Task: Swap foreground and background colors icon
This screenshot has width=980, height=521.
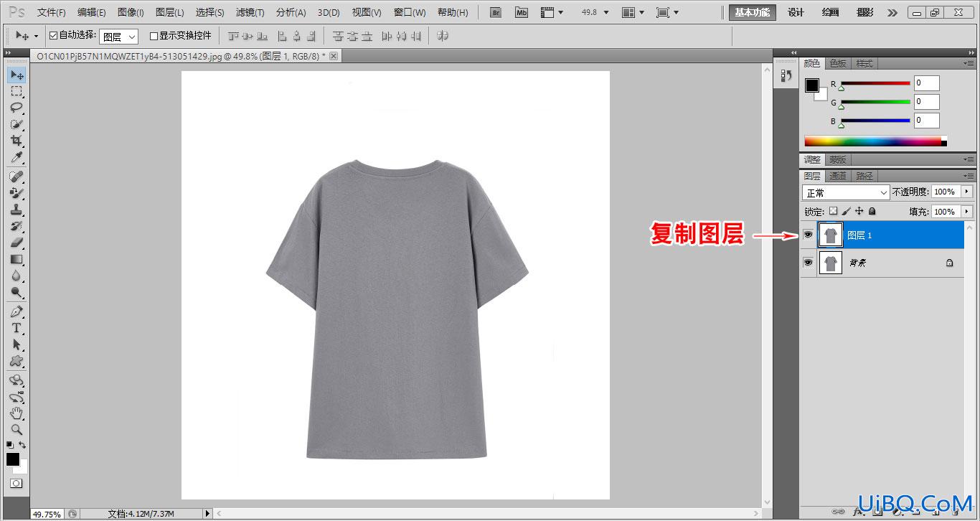Action: click(x=22, y=445)
